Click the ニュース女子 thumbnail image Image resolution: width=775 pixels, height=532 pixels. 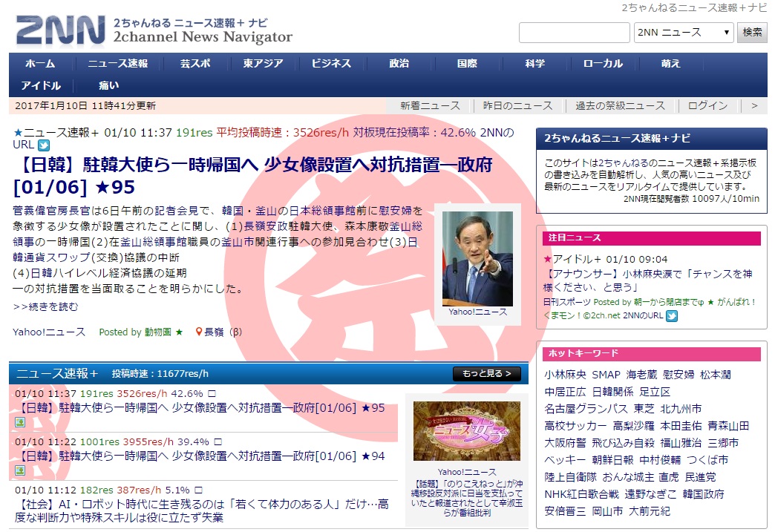coord(467,431)
